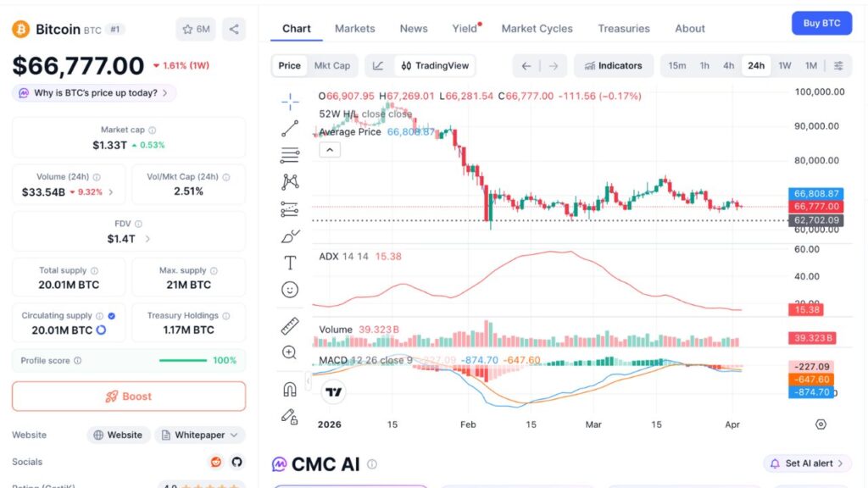Switch the chart to Mkt Cap view
This screenshot has width=868, height=488.
tap(335, 65)
